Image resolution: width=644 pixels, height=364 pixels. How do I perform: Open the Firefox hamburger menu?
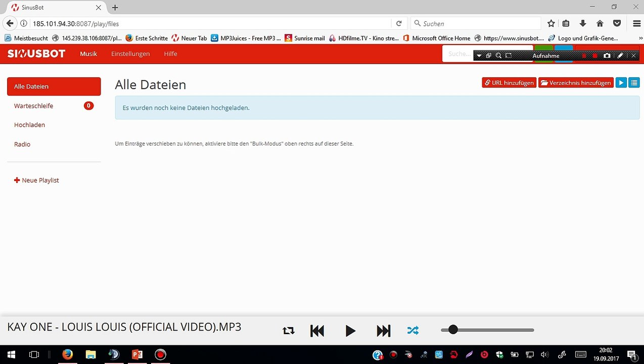coord(636,23)
